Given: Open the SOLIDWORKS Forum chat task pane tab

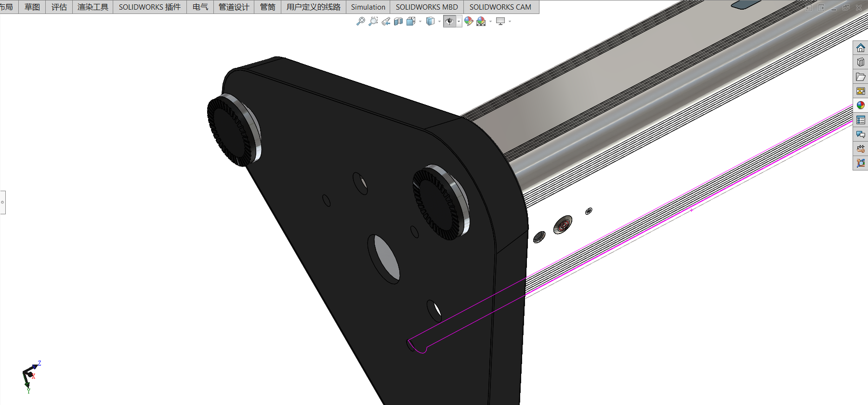Looking at the screenshot, I should [x=860, y=134].
